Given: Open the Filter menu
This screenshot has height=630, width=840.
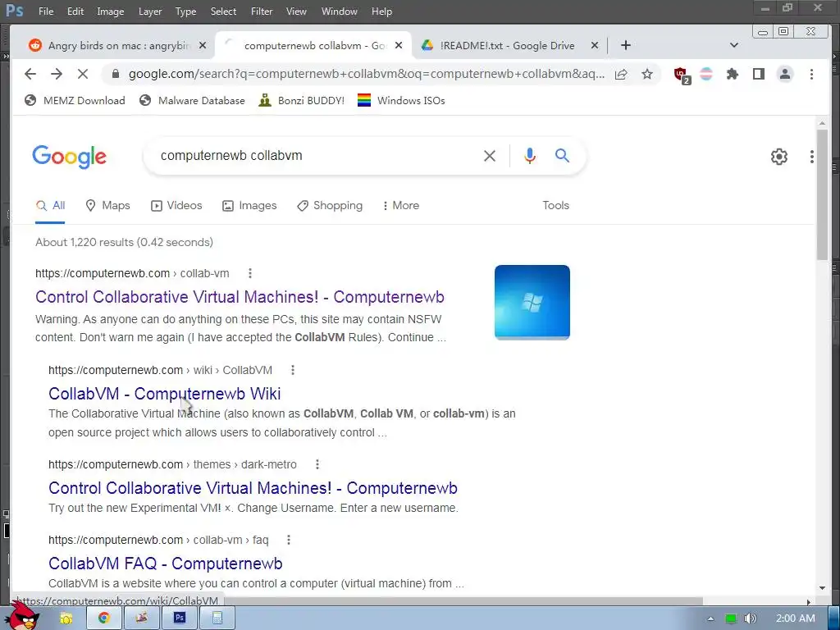Looking at the screenshot, I should pos(262,11).
